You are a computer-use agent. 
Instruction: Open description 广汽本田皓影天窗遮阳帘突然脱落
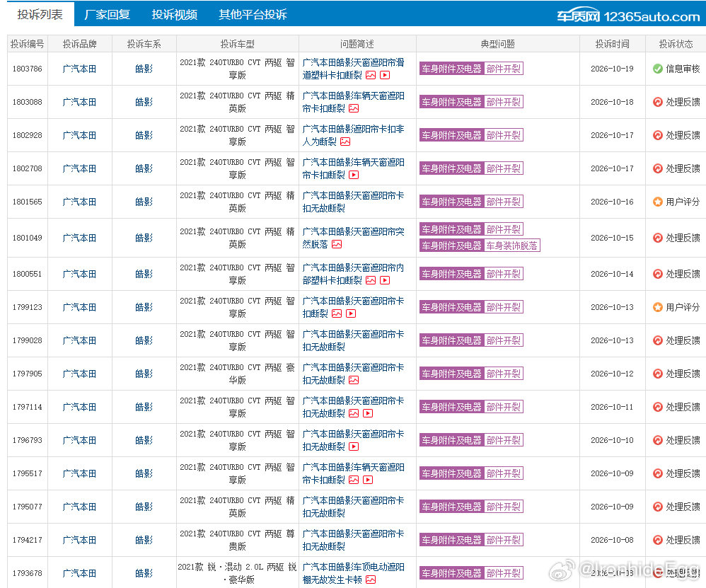[353, 238]
